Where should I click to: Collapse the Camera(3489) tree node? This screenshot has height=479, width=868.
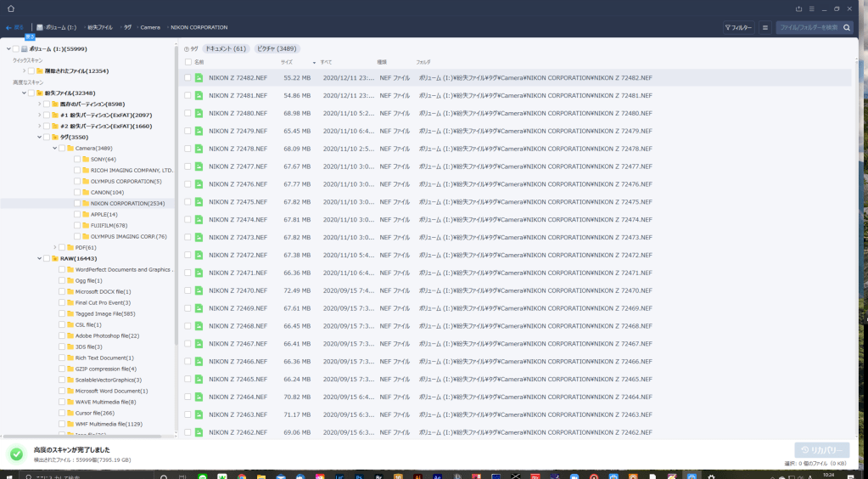(x=54, y=148)
